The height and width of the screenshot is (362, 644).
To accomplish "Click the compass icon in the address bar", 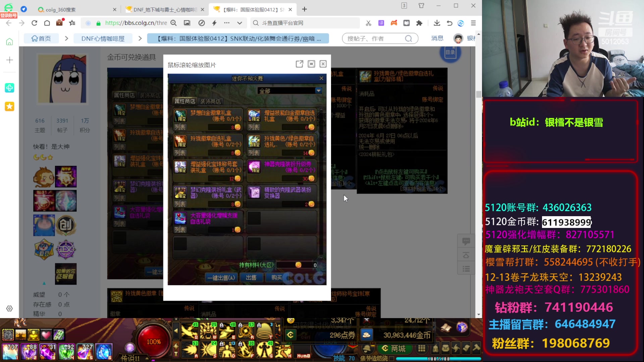I will point(202,23).
